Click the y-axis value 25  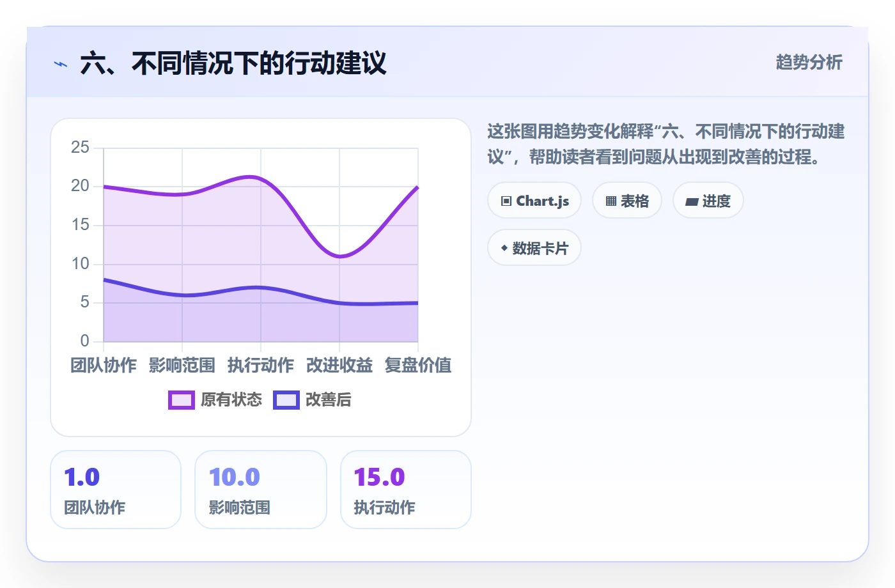(81, 148)
